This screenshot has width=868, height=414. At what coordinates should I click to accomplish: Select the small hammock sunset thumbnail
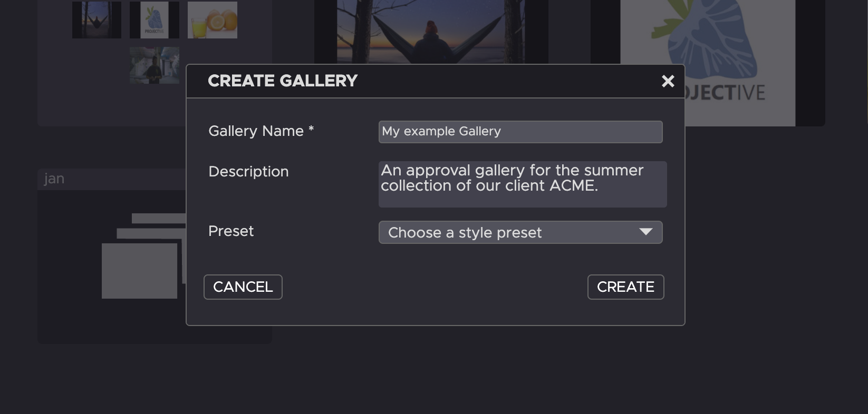tap(97, 20)
